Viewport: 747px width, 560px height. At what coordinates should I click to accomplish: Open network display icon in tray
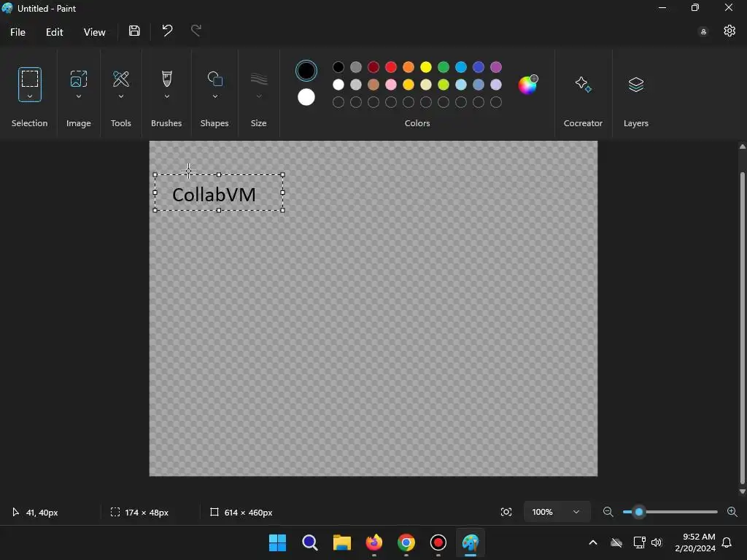(639, 542)
